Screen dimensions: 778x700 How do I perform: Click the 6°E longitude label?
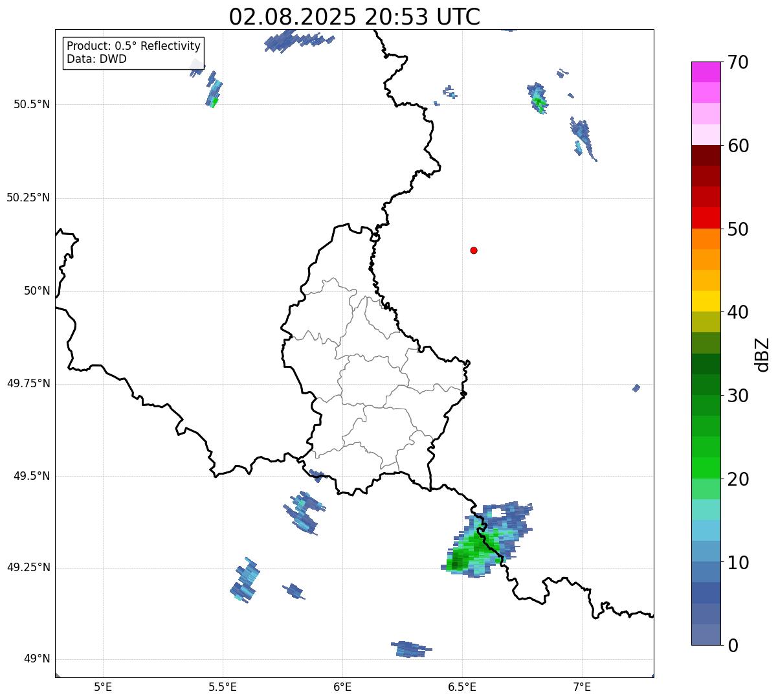[x=342, y=686]
